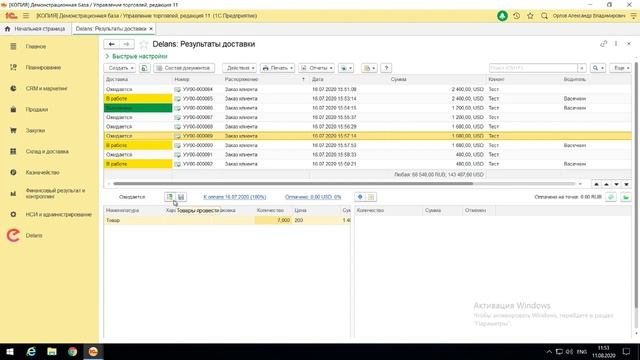This screenshot has height=360, width=640.
Task: Open the Создать dropdown
Action: (120, 68)
